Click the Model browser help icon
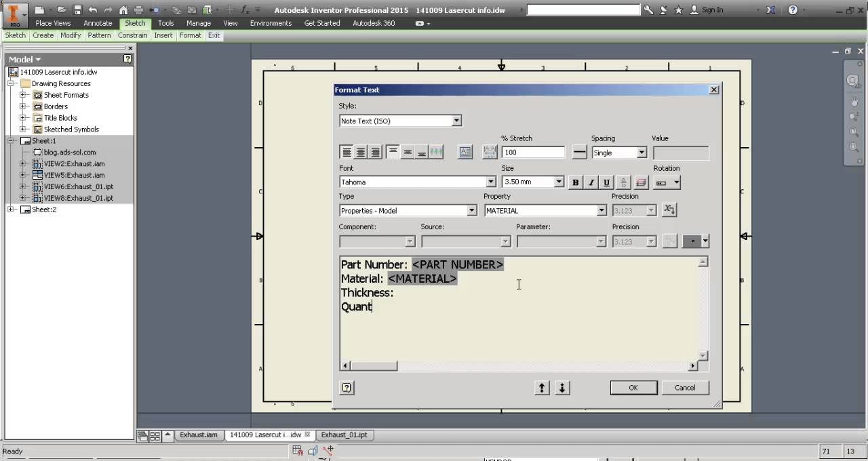The image size is (868, 461). point(127,59)
